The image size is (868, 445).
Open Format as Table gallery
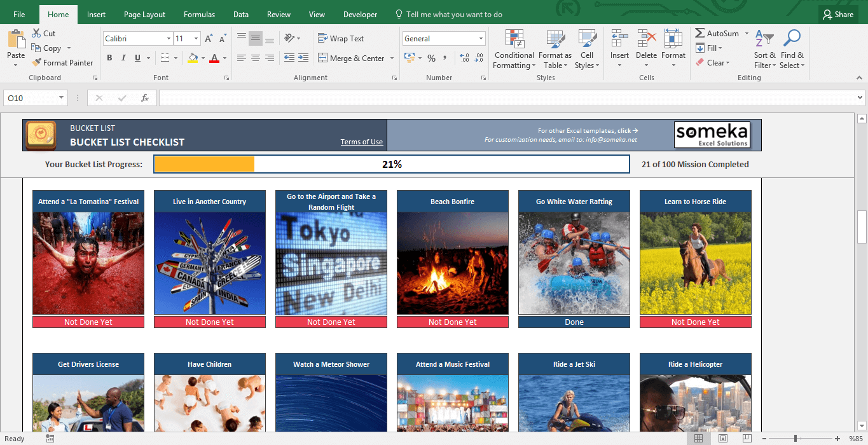point(555,50)
